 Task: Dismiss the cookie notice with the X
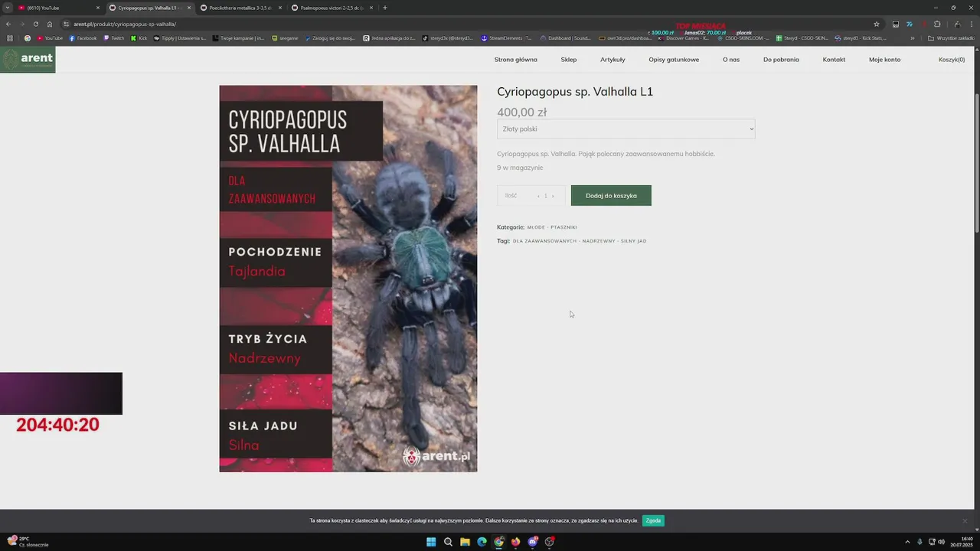[965, 520]
